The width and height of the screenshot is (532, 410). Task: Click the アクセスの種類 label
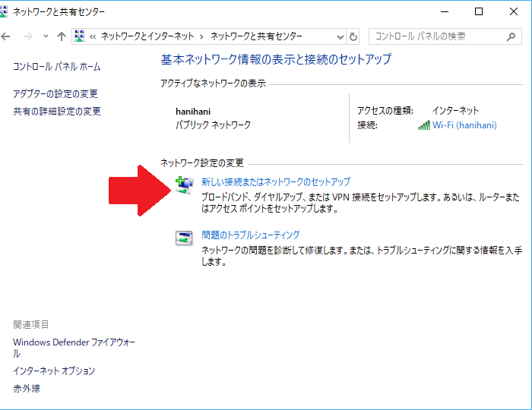[385, 110]
